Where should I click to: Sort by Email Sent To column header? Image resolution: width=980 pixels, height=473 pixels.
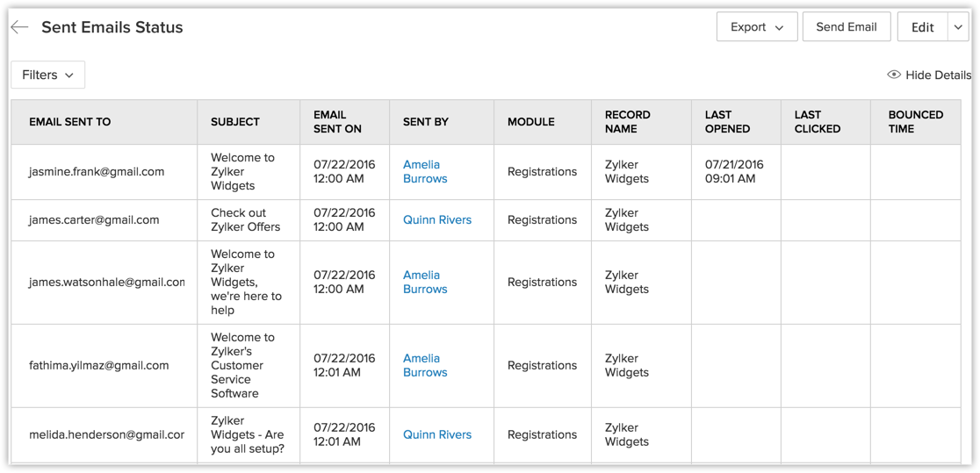point(70,122)
